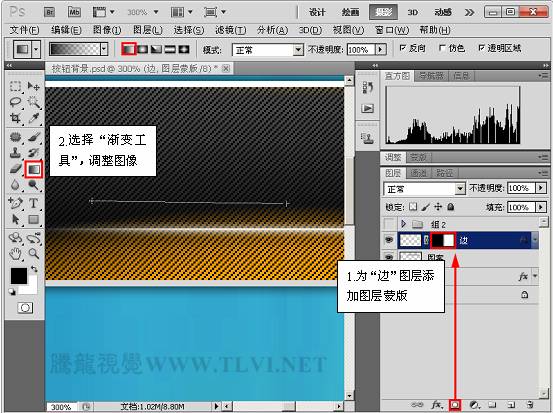Viewport: 553px width, 413px height.
Task: Open Layers panel fill slider arrow
Action: pyautogui.click(x=541, y=207)
